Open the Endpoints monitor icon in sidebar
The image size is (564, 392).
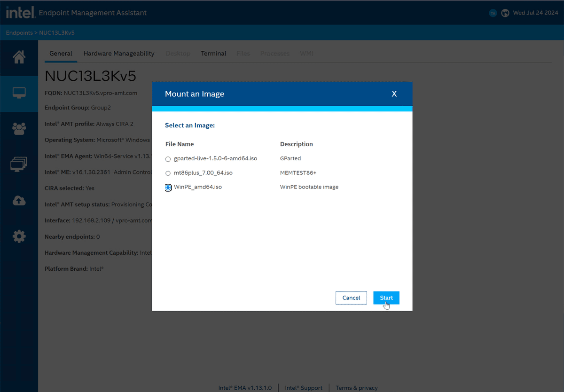(19, 93)
